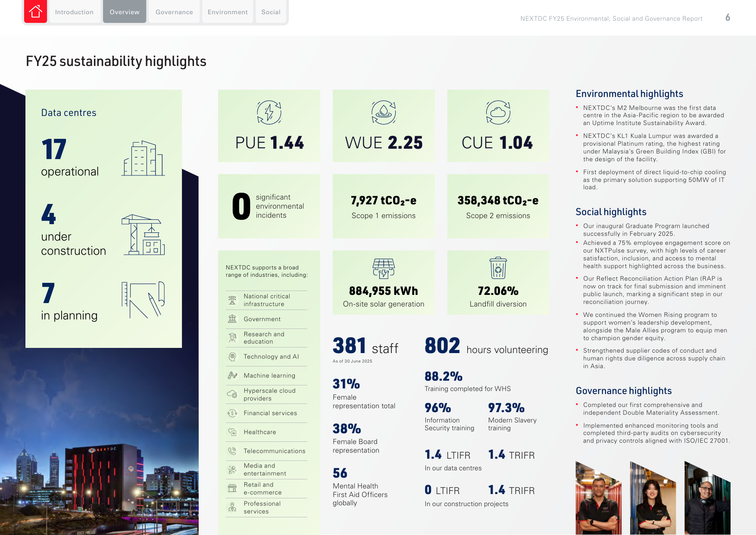The height and width of the screenshot is (535, 756).
Task: Click the National critical infrastructure icon
Action: 232,300
